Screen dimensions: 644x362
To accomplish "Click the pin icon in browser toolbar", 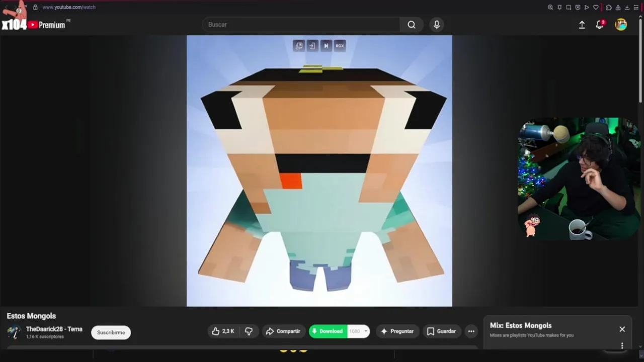I will coord(559,8).
